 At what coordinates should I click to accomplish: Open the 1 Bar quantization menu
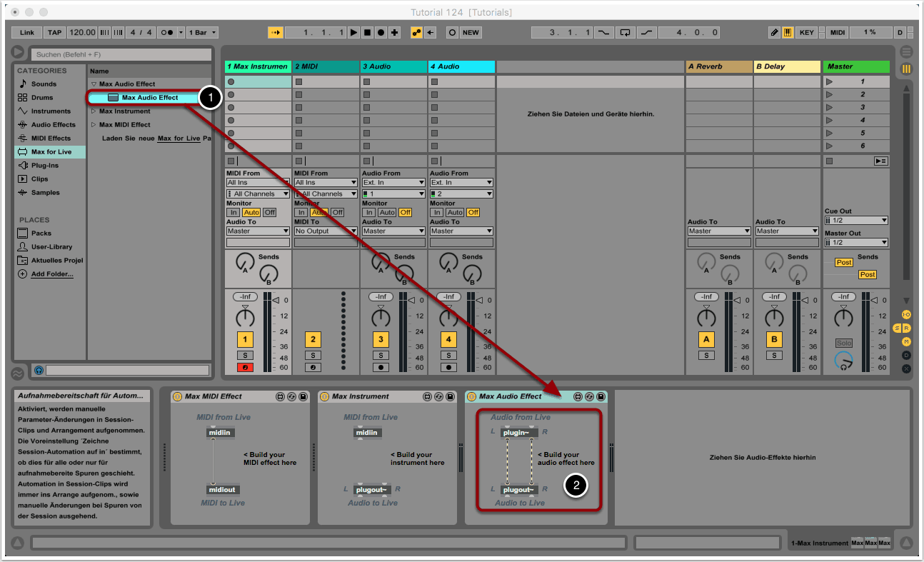(203, 33)
